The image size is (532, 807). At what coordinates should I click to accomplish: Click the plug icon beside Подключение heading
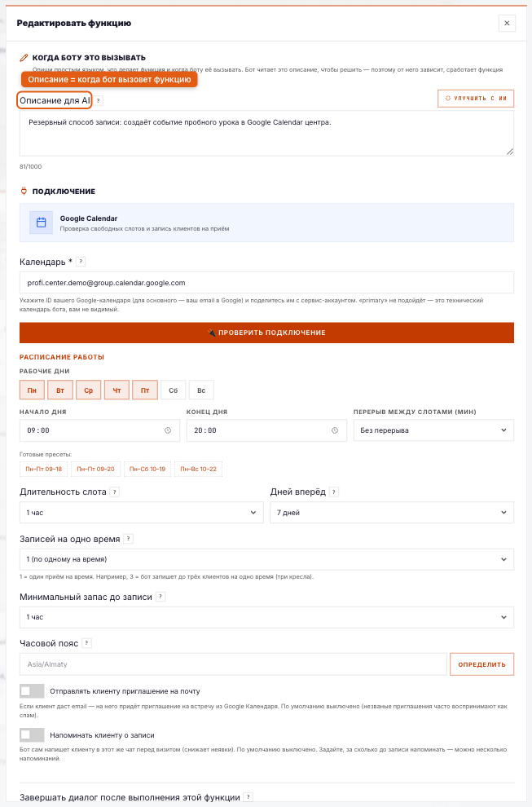pos(24,191)
